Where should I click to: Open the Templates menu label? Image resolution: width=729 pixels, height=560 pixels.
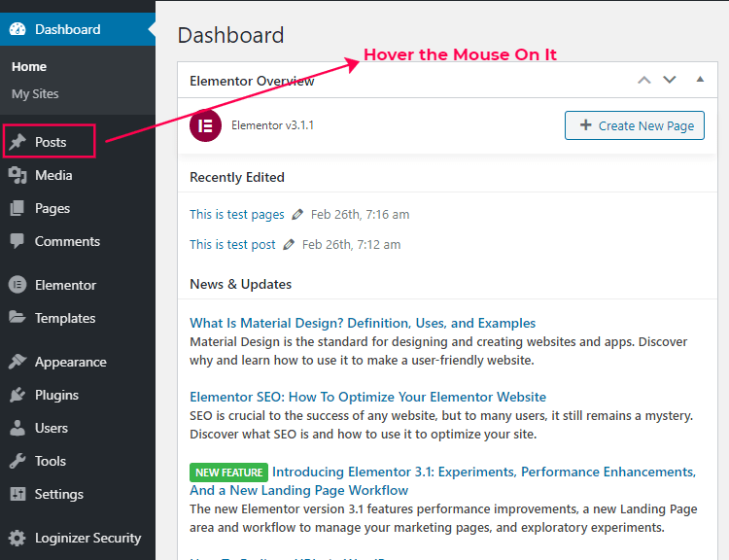coord(65,318)
